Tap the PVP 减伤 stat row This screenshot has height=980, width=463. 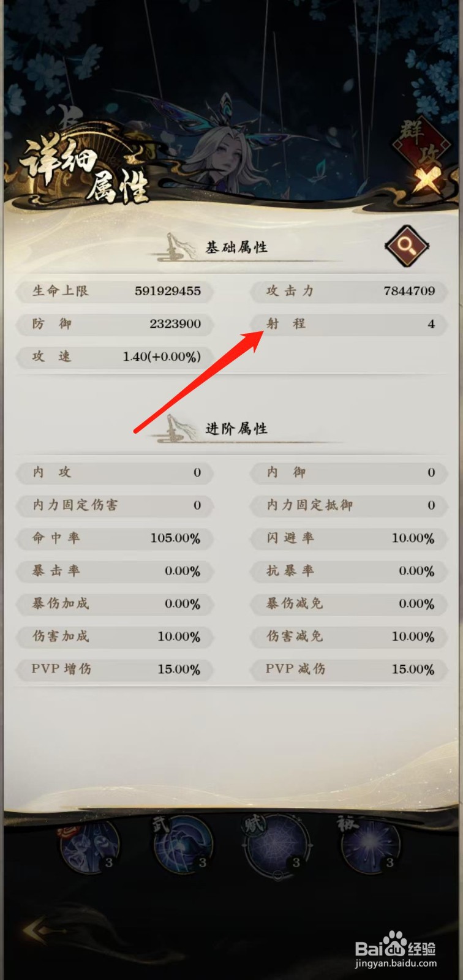(348, 669)
